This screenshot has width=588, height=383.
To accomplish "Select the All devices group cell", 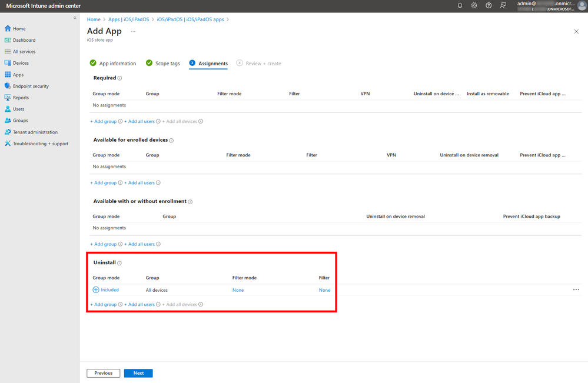I will click(x=157, y=290).
